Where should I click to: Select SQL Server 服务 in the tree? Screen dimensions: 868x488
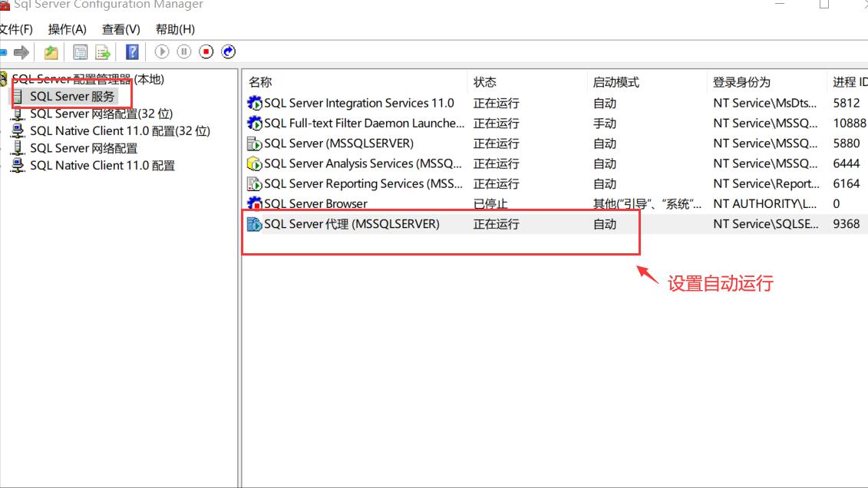72,96
